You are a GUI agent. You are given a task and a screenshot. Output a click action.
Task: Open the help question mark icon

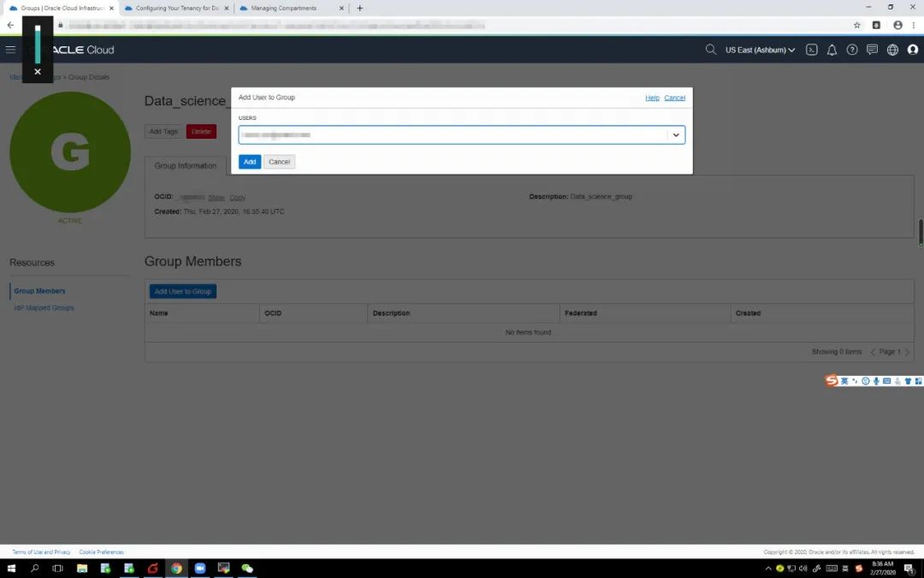tap(852, 51)
